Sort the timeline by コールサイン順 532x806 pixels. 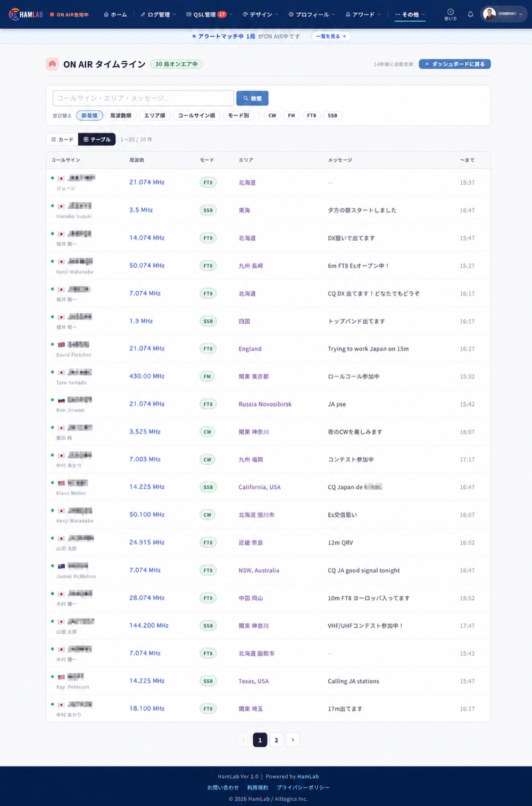196,116
